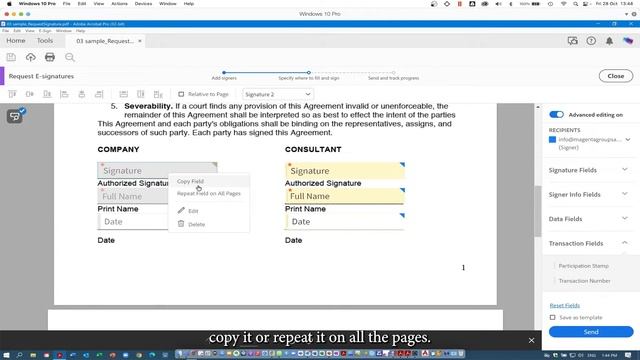This screenshot has height=360, width=640.
Task: Click the center horizontally alignment icon
Action: point(82,94)
